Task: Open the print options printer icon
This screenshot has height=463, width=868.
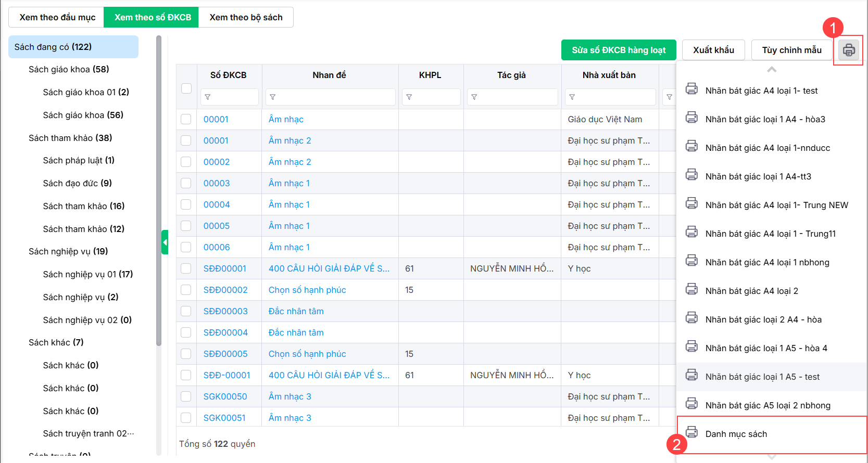Action: (849, 50)
